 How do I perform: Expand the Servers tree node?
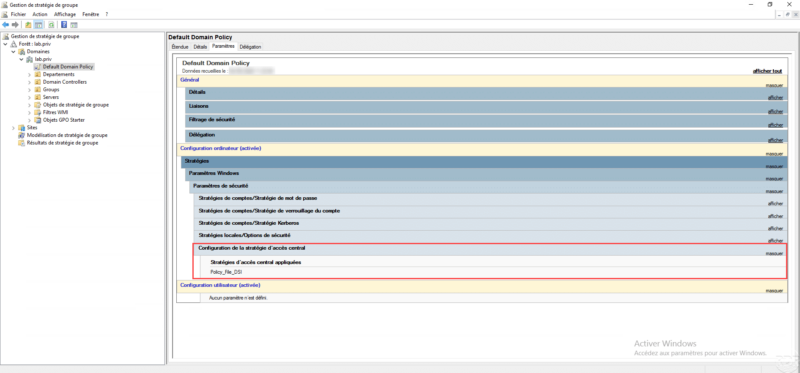[x=30, y=97]
